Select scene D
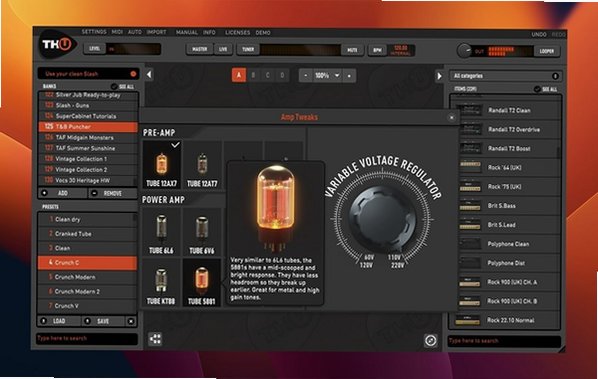Image resolution: width=598 pixels, height=379 pixels. (282, 75)
